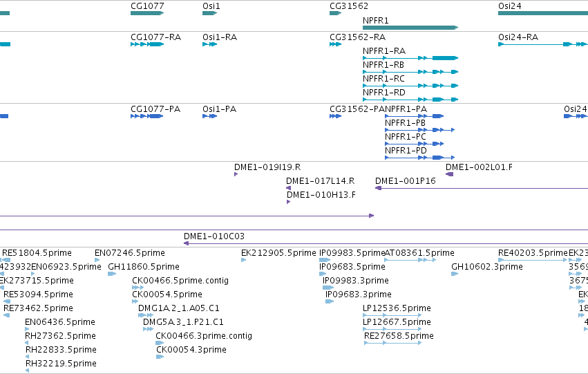The height and width of the screenshot is (374, 588).
Task: Select the DME1-002L01.F BAC end marker
Action: (449, 174)
